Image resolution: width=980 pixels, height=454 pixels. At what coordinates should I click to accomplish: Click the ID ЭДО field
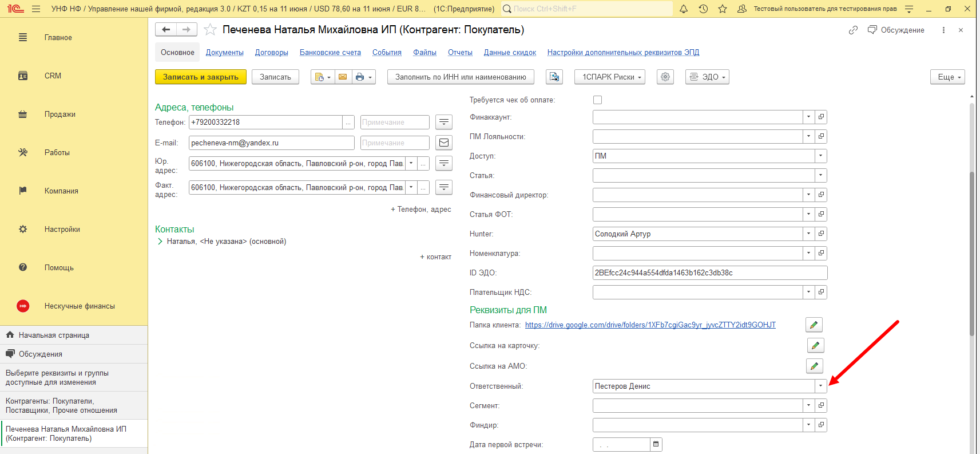710,273
